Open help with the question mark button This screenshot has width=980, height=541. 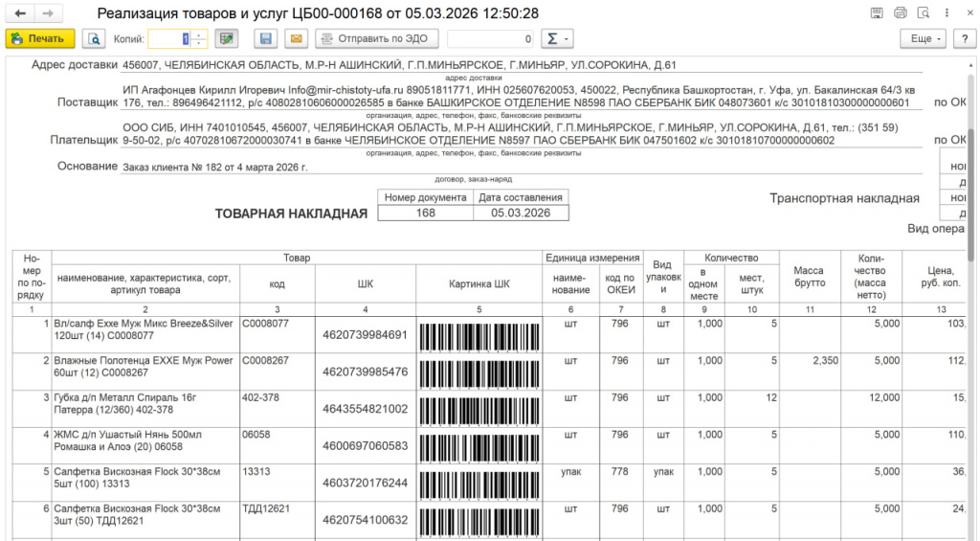[965, 38]
